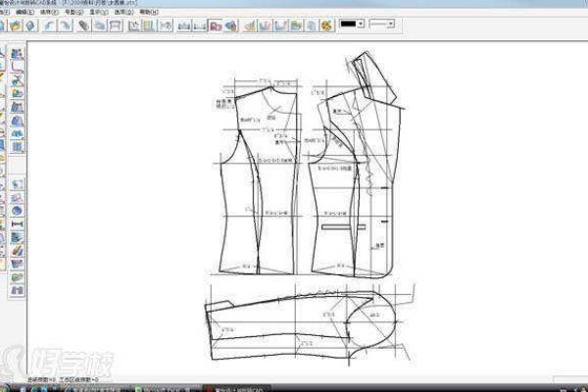Click the Windows Start button

(x=10, y=386)
